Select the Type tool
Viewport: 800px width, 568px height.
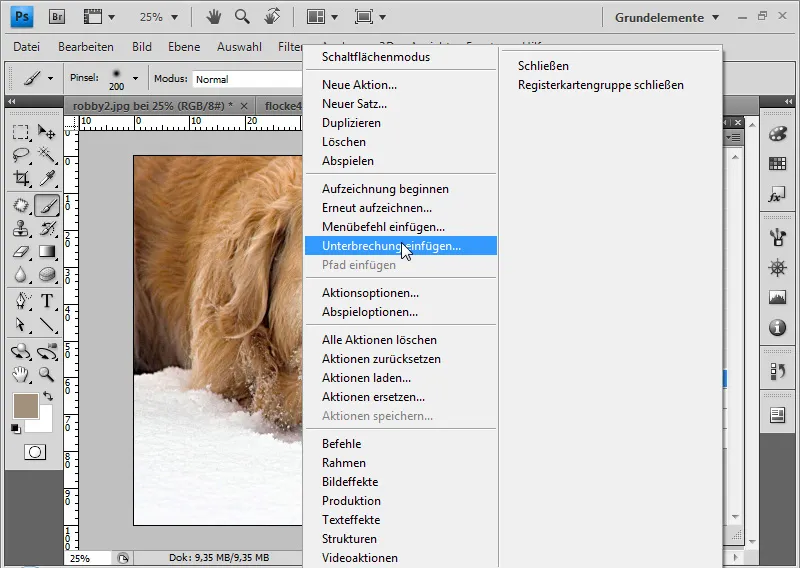[47, 301]
